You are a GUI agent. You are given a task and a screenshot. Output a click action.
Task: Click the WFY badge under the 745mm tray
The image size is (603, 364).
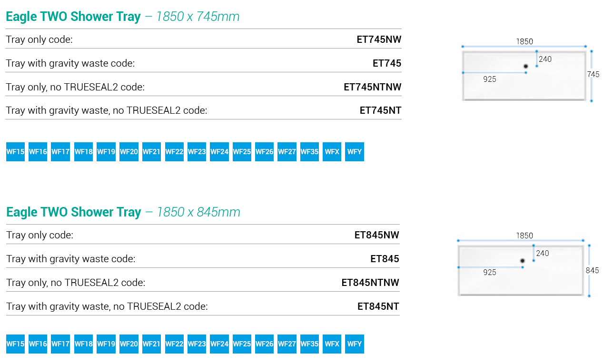coord(355,152)
